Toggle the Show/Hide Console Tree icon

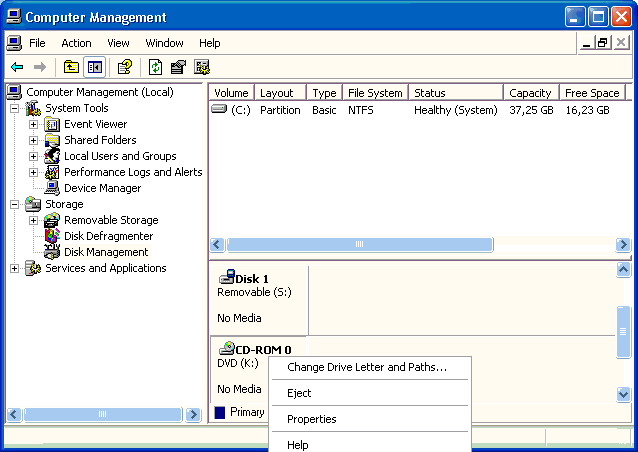click(94, 67)
